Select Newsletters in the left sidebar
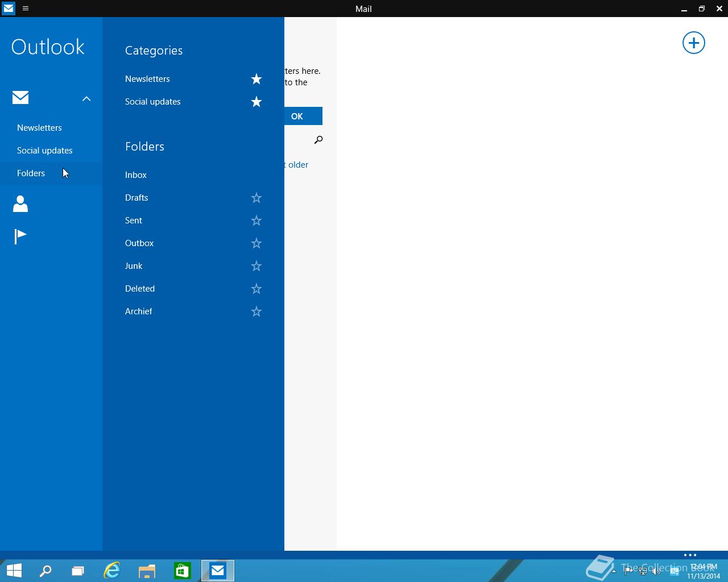 coord(39,128)
